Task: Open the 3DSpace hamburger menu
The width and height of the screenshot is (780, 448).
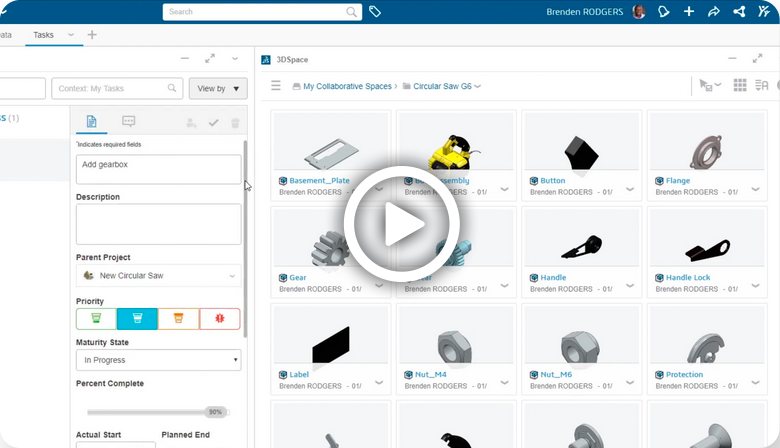Action: click(276, 86)
